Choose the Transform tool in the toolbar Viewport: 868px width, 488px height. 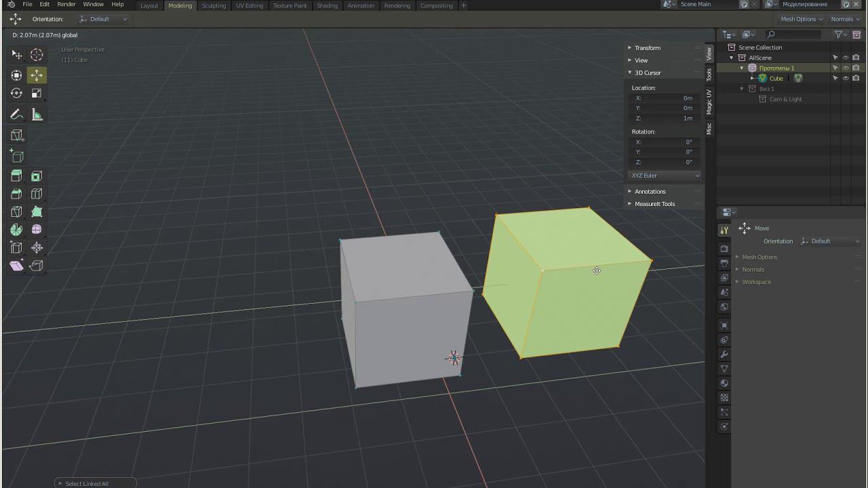(x=16, y=75)
